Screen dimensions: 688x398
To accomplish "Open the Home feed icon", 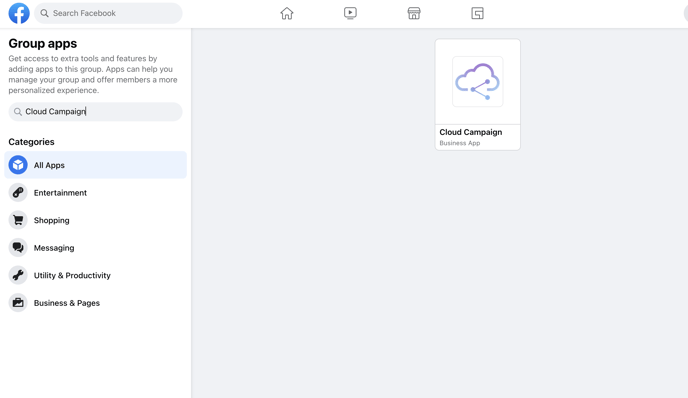I will click(287, 13).
